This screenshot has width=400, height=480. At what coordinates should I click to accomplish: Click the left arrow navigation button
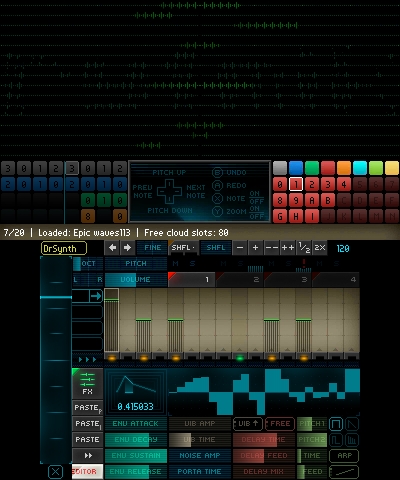pos(113,248)
